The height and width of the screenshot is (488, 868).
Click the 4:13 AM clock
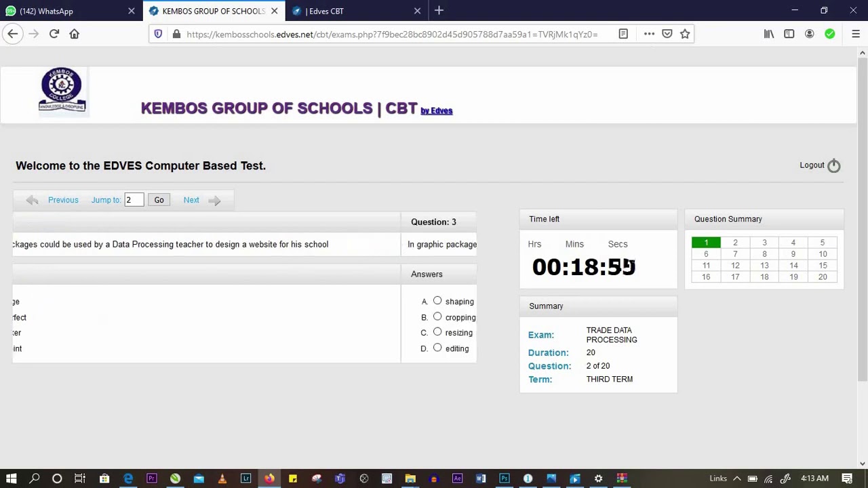814,479
